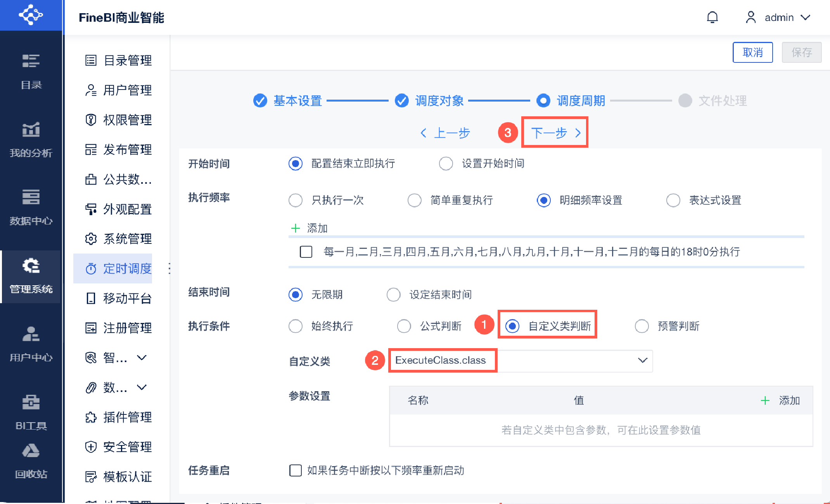Select the 预警判断 radio option
The width and height of the screenshot is (830, 504).
click(642, 326)
